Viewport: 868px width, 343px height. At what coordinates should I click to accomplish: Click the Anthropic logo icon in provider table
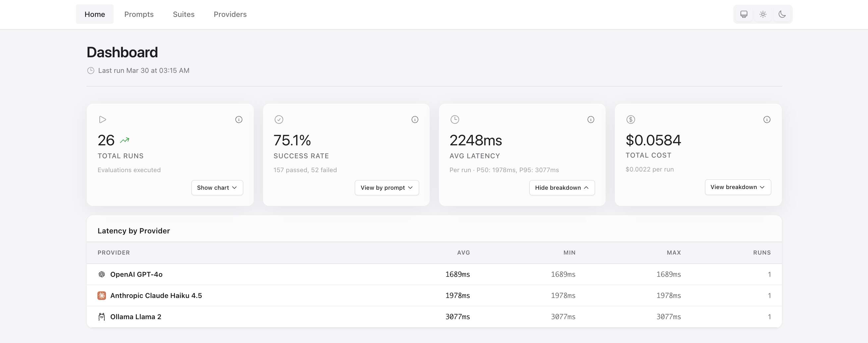[101, 296]
